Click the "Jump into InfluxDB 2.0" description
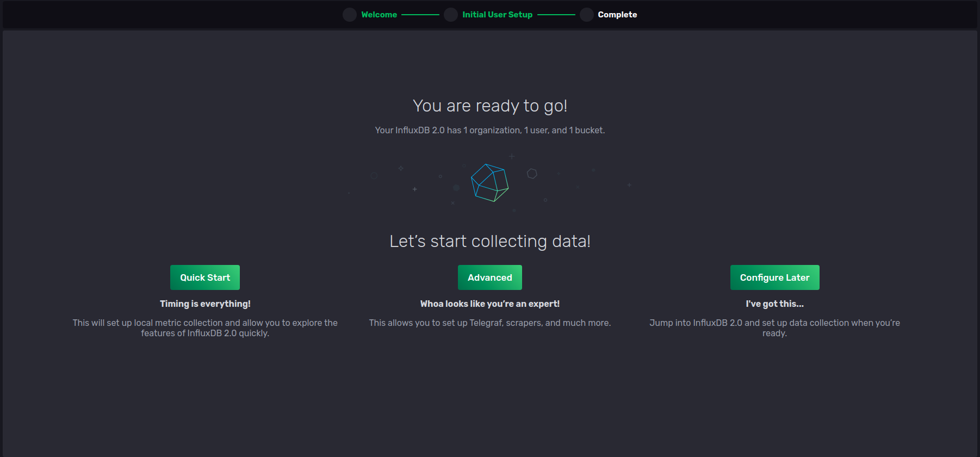 click(774, 328)
